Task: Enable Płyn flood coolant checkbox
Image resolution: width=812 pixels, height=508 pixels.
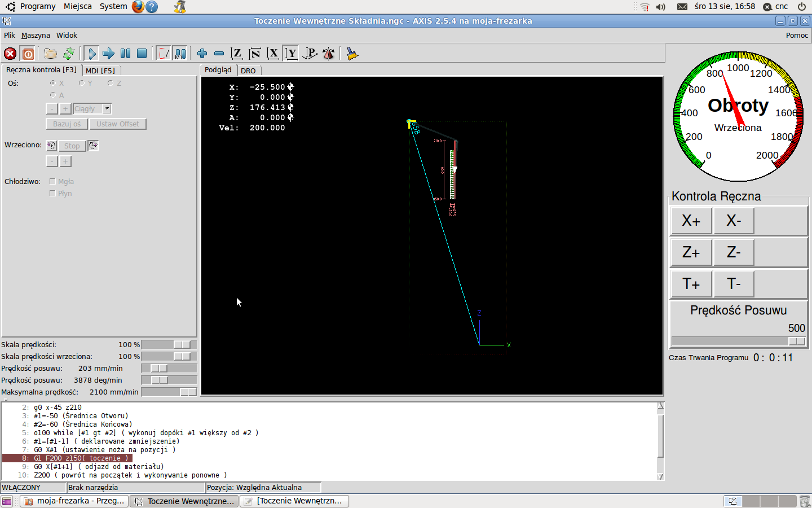Action: [52, 193]
